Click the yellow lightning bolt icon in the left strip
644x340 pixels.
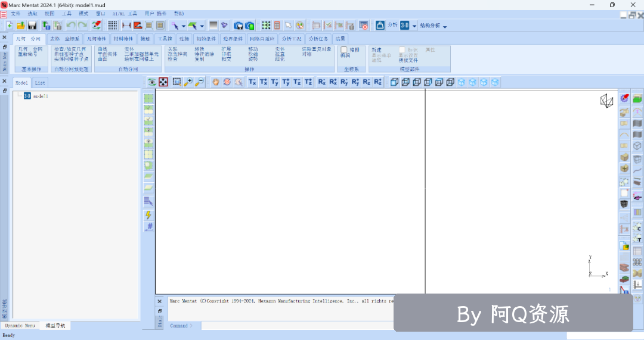(148, 214)
